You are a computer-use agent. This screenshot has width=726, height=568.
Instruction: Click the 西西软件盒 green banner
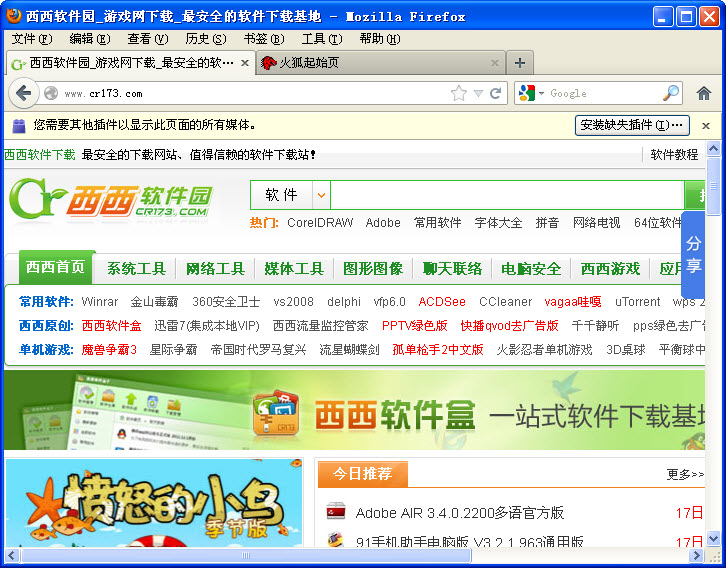355,410
